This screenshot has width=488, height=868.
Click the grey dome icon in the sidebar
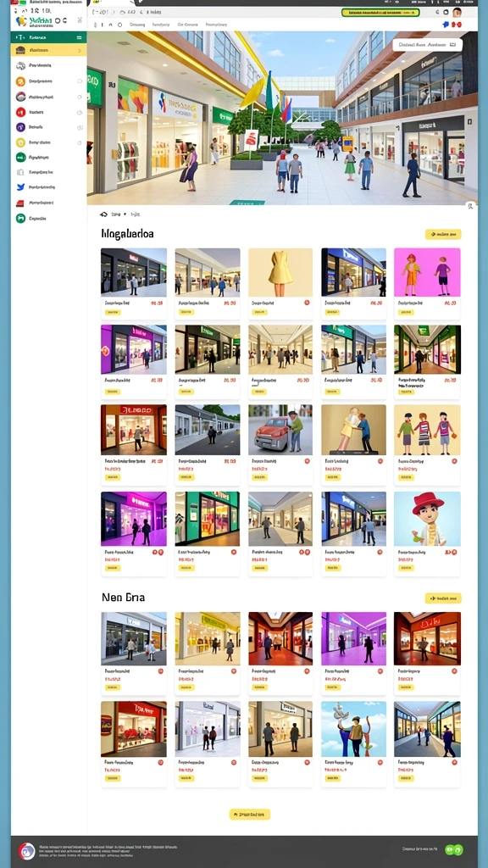[x=20, y=97]
